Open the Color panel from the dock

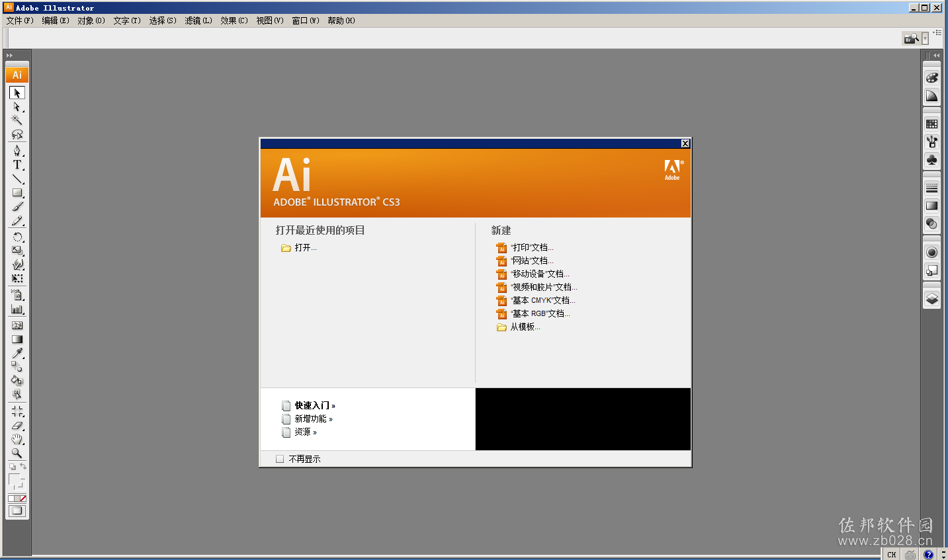pos(931,77)
